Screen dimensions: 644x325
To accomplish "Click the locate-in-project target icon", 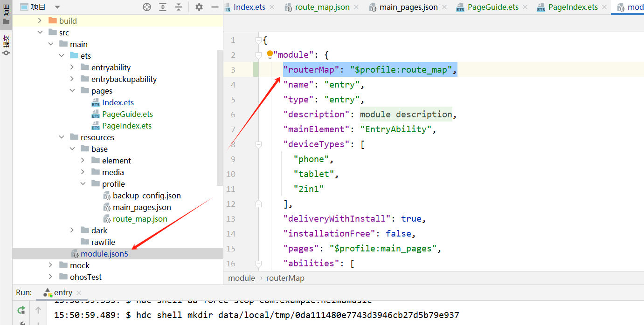I will [x=147, y=7].
